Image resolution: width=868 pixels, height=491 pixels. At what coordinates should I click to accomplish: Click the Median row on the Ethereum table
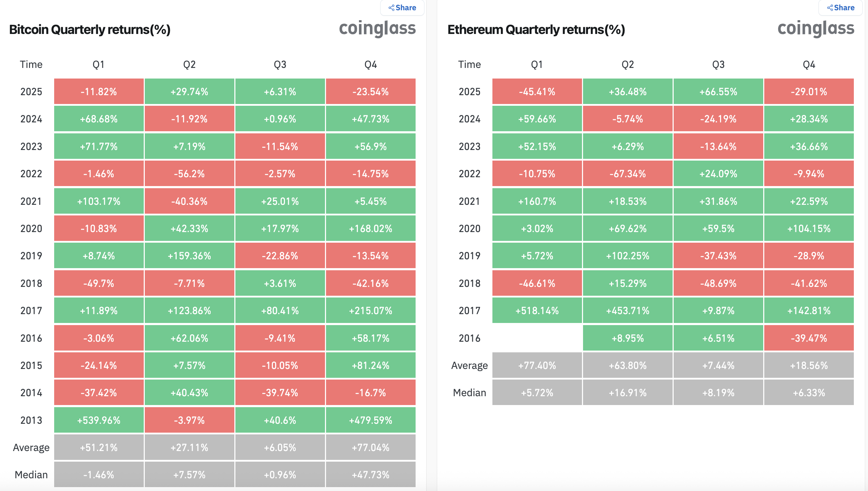point(470,392)
